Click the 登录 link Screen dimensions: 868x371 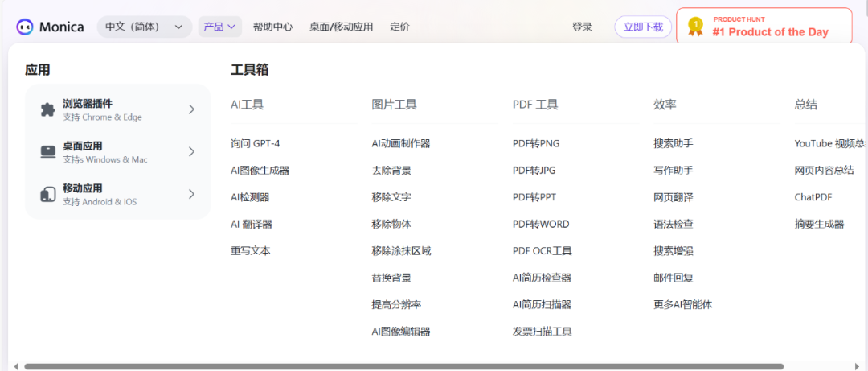click(x=583, y=27)
